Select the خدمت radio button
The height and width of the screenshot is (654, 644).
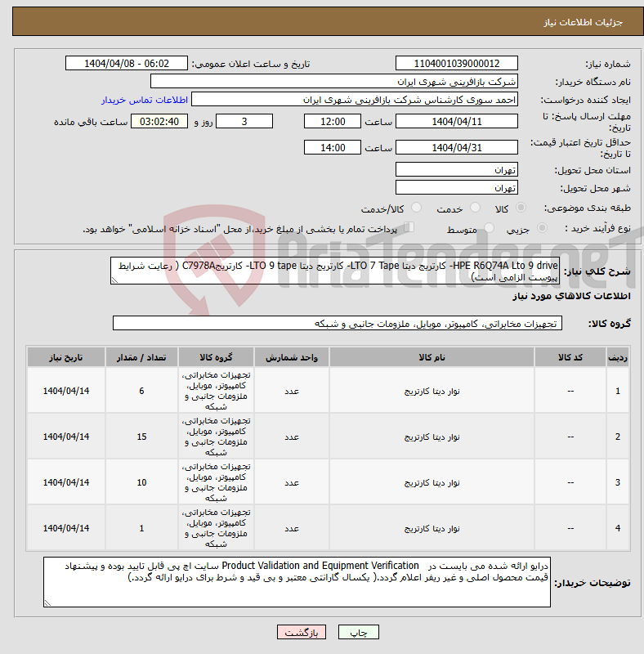pos(475,208)
